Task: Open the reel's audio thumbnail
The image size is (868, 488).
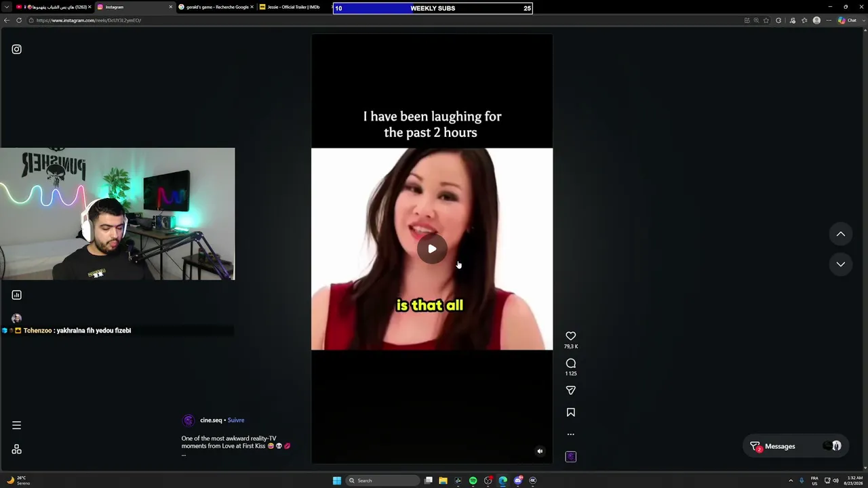Action: 570,457
